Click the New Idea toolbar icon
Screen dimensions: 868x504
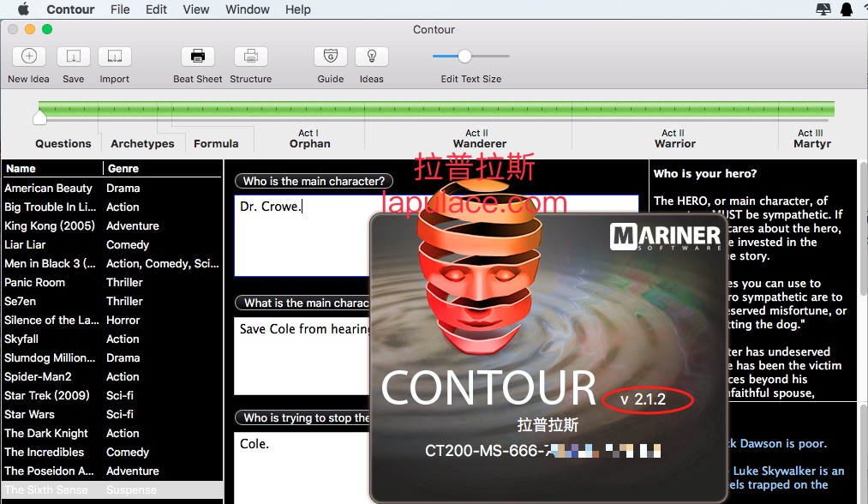pos(29,57)
